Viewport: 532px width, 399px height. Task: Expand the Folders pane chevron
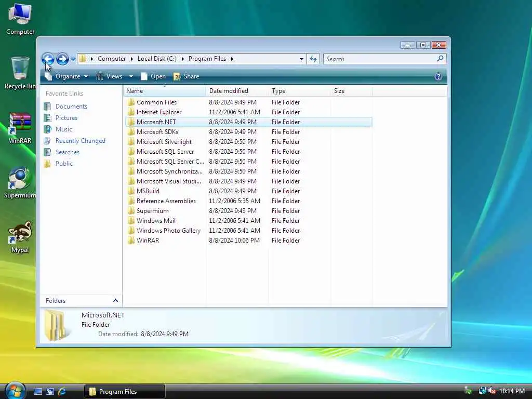click(x=115, y=301)
